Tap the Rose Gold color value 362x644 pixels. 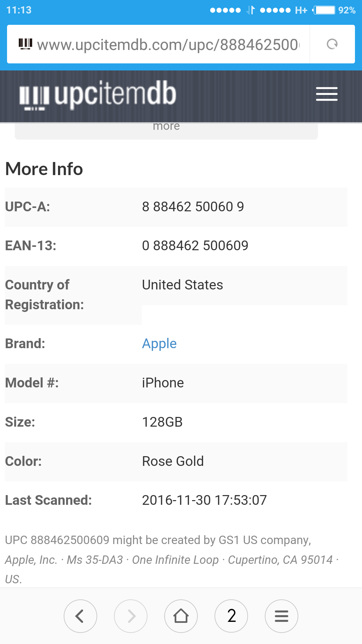[173, 461]
